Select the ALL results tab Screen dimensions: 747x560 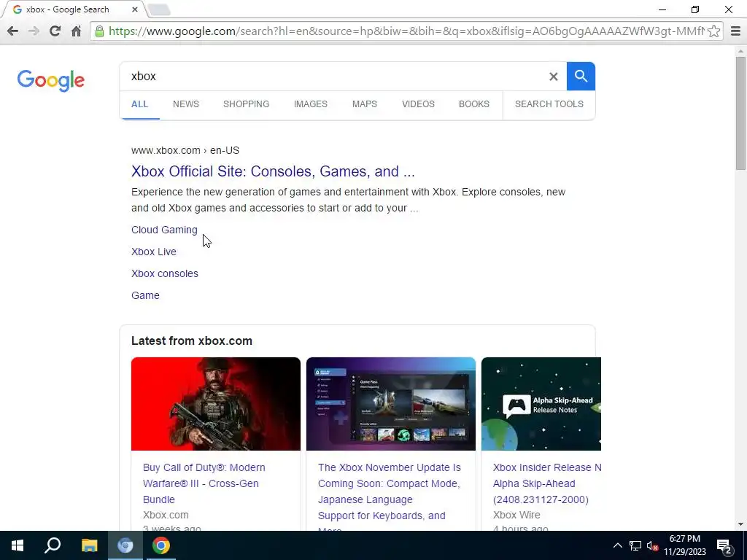(139, 104)
